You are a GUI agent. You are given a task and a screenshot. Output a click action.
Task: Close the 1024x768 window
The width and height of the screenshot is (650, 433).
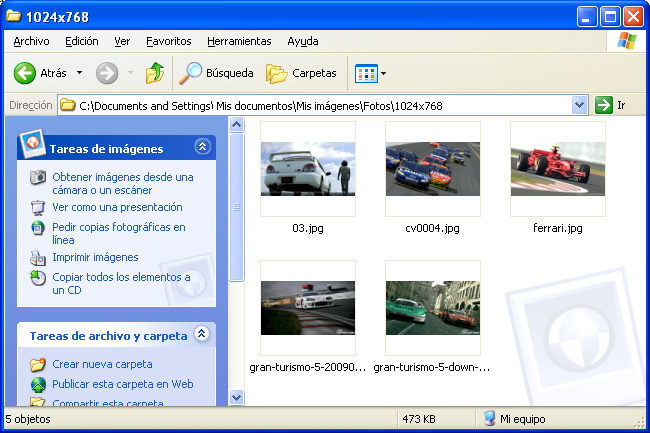point(633,17)
